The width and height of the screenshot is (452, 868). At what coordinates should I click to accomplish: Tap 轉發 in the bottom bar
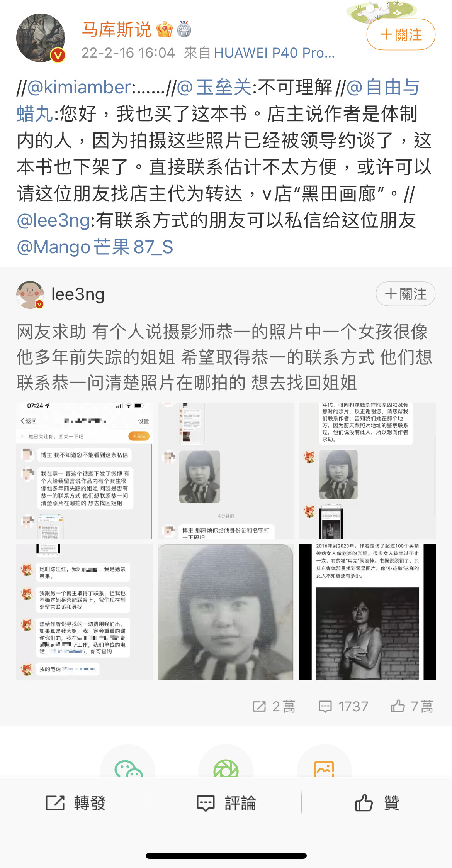coord(75,803)
